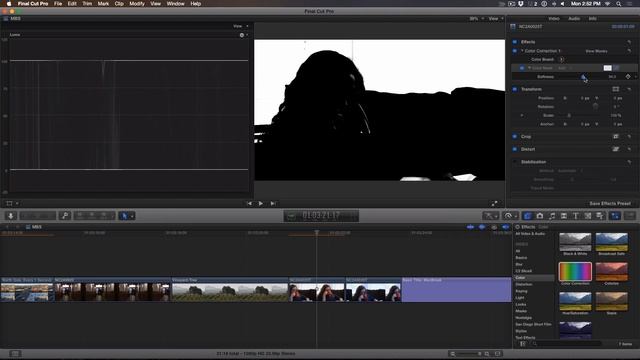640x360 pixels.
Task: Add a keyframe for Softness
Action: tap(628, 77)
